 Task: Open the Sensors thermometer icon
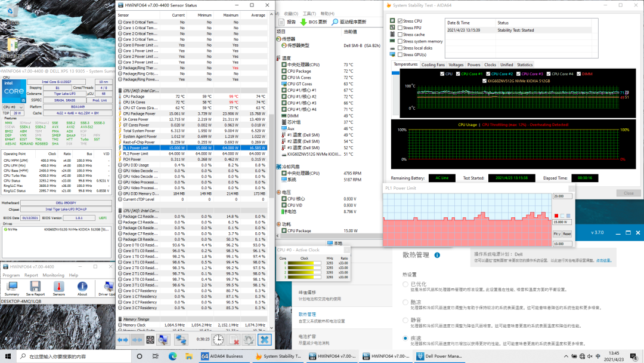59,287
